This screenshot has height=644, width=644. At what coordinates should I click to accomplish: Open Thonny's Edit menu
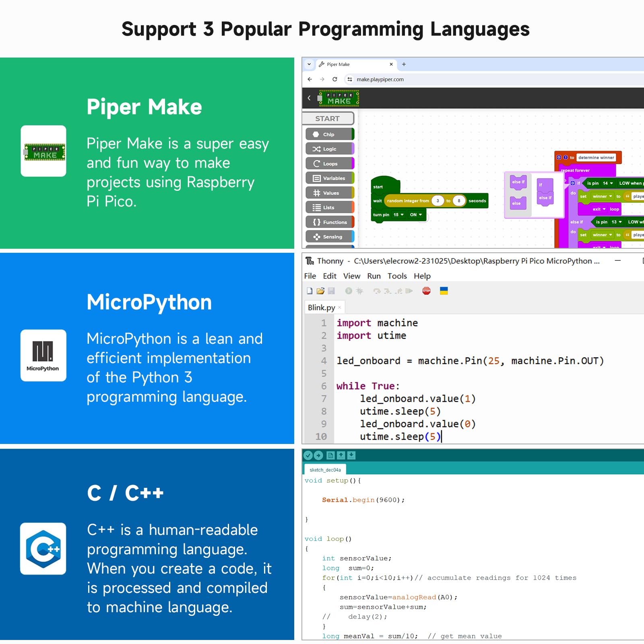click(x=330, y=276)
